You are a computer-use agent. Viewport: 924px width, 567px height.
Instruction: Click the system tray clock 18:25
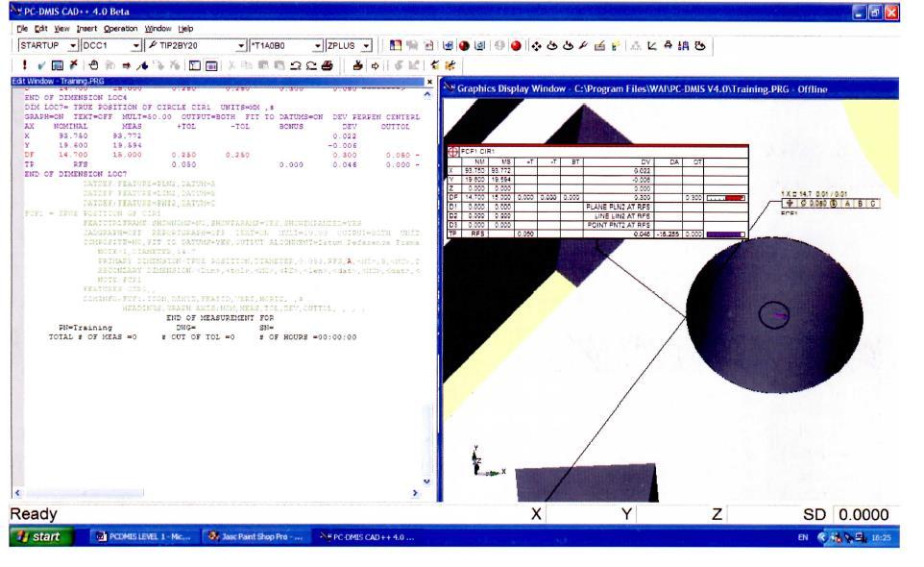tap(881, 537)
